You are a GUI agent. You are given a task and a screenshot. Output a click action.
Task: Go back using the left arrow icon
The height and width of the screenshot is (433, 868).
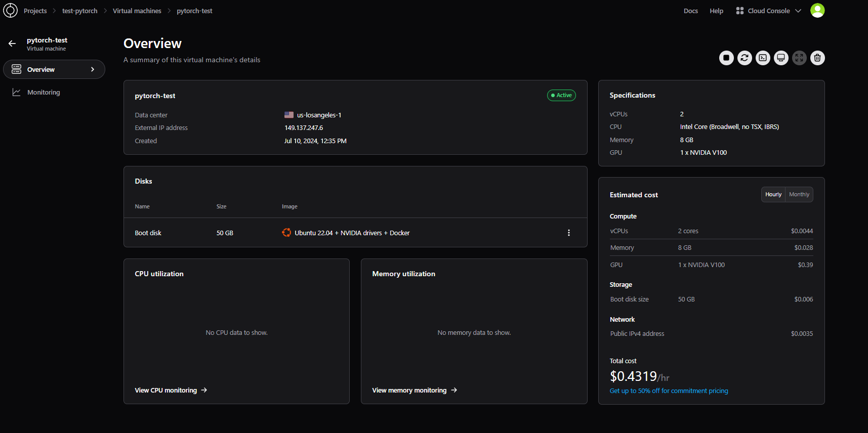tap(12, 44)
